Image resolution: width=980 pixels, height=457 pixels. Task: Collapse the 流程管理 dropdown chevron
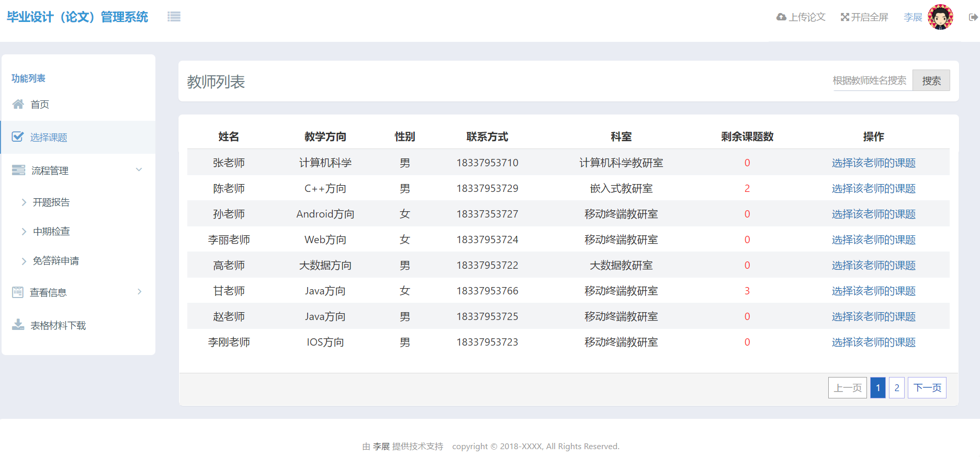[x=139, y=169]
